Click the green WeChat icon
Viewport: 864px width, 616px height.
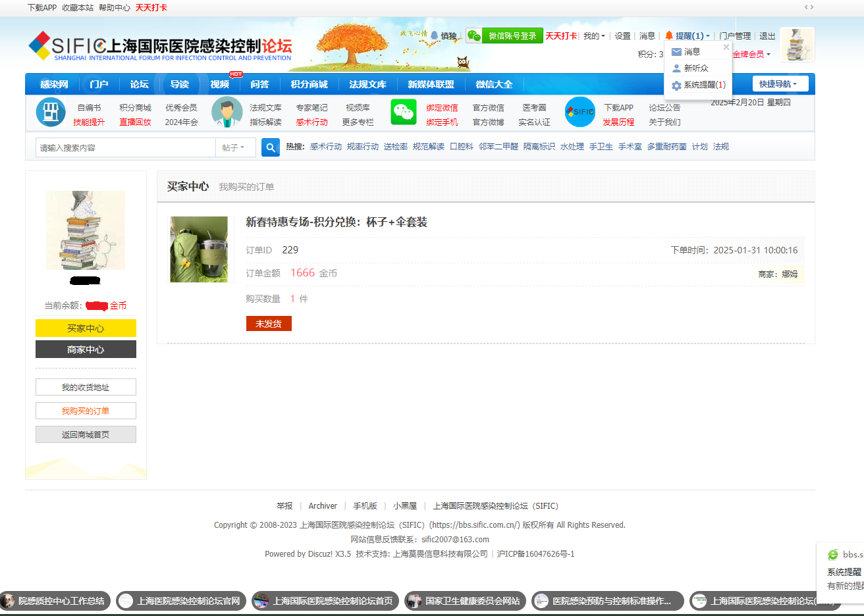tap(403, 112)
